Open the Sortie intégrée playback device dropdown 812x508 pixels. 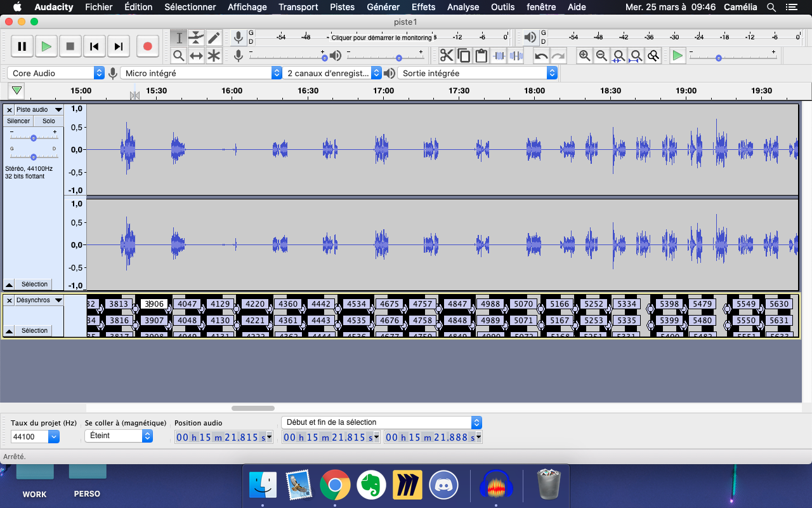[x=478, y=73]
